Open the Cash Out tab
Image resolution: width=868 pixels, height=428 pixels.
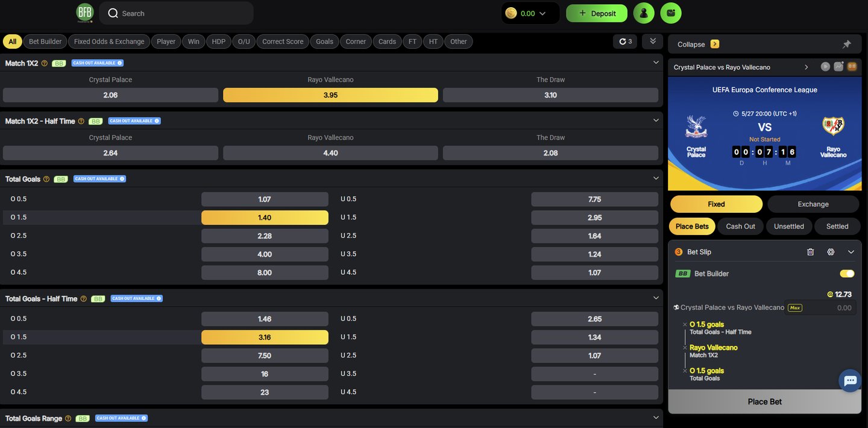(740, 227)
